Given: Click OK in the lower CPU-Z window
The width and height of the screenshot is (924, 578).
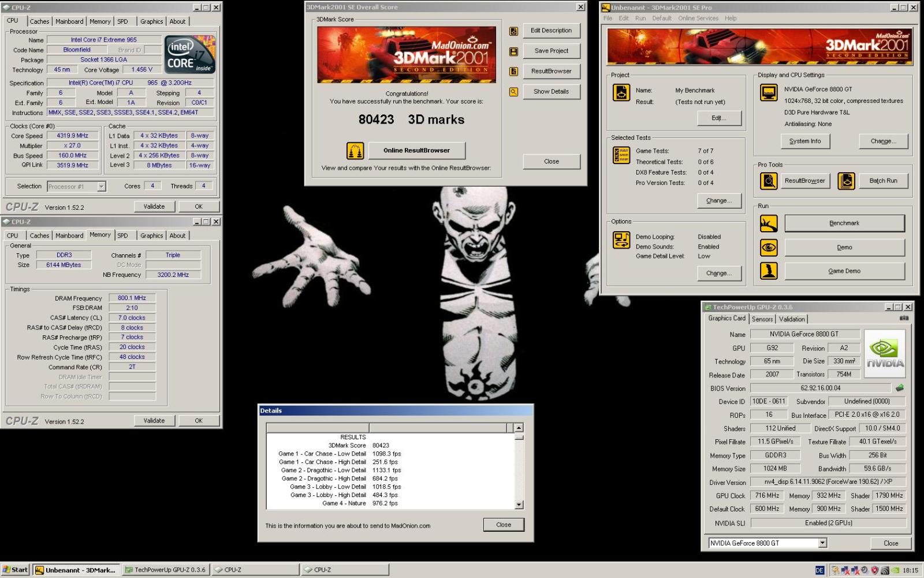Looking at the screenshot, I should pos(199,421).
